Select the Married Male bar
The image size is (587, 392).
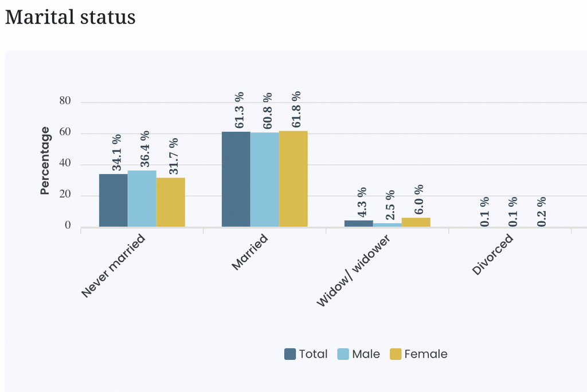[x=265, y=180]
